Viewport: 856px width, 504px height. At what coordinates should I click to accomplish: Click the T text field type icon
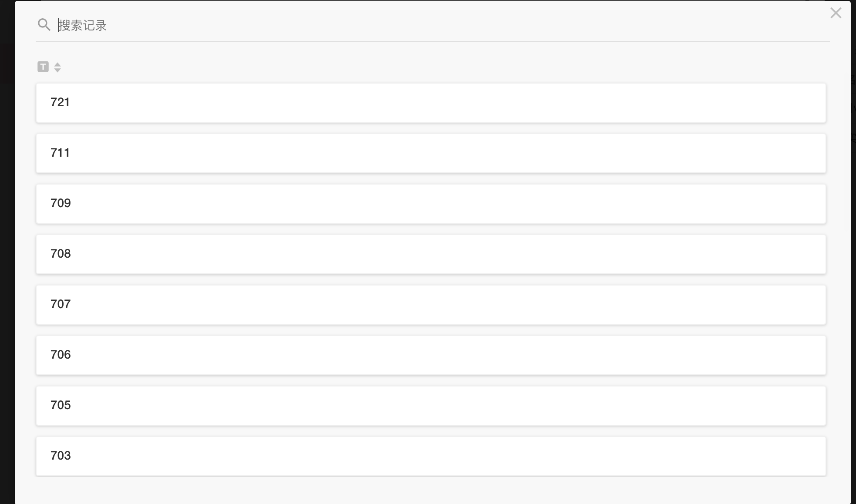click(43, 67)
